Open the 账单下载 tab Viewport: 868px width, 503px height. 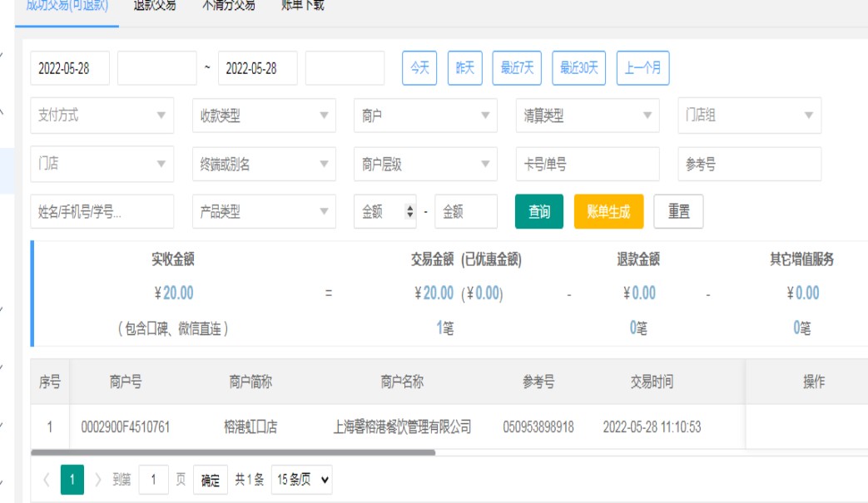pos(302,5)
